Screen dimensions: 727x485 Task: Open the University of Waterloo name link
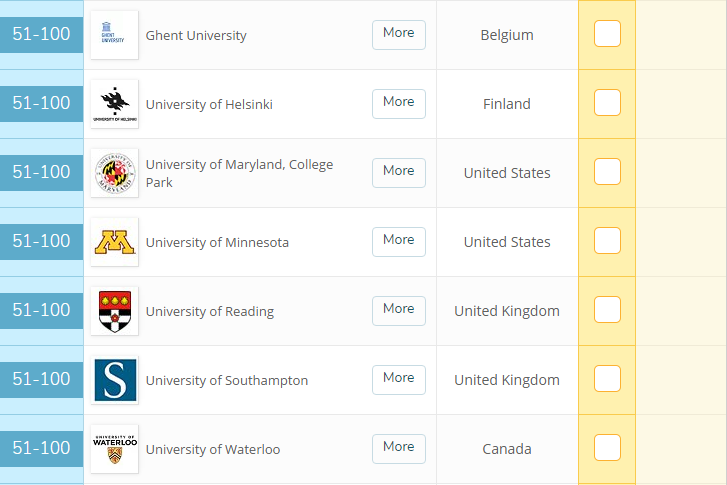pos(213,449)
